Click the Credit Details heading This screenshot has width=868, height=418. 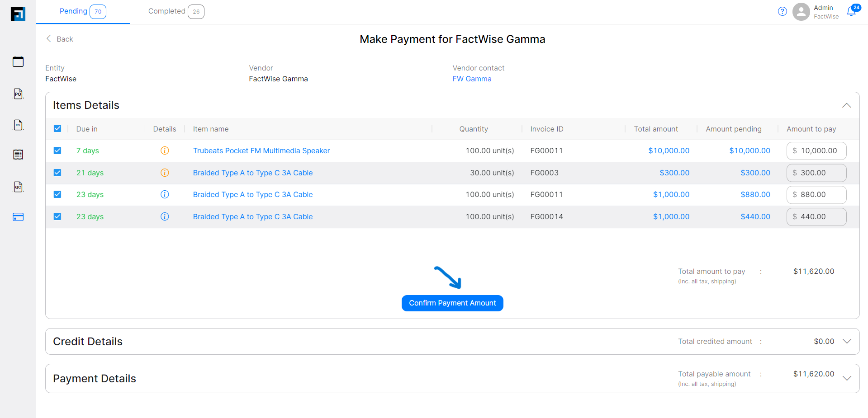tap(88, 341)
